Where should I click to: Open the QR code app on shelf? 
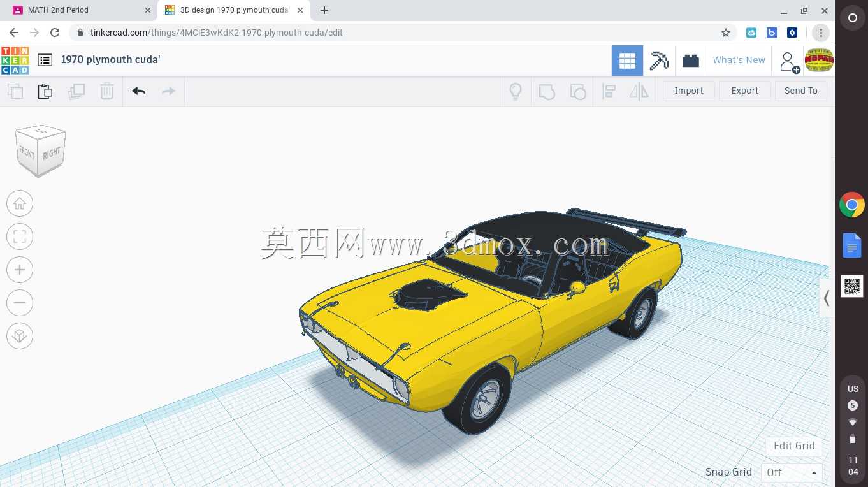[852, 286]
